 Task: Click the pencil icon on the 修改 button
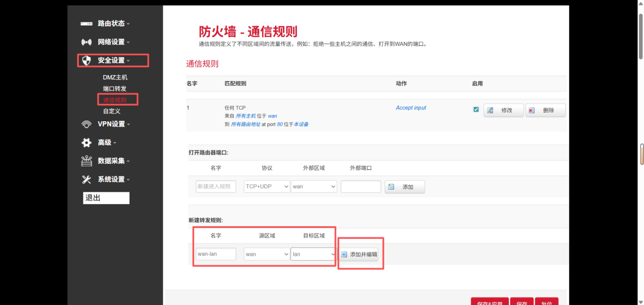(x=490, y=109)
